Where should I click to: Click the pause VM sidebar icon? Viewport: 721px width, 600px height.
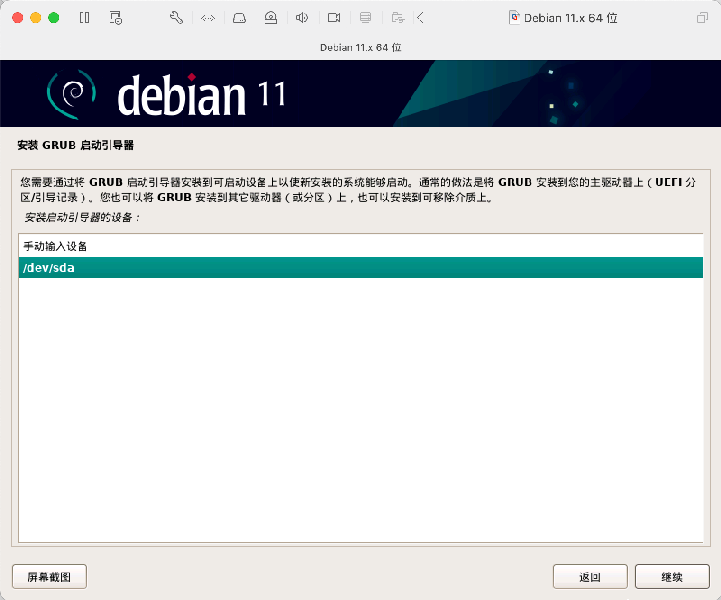pyautogui.click(x=85, y=18)
